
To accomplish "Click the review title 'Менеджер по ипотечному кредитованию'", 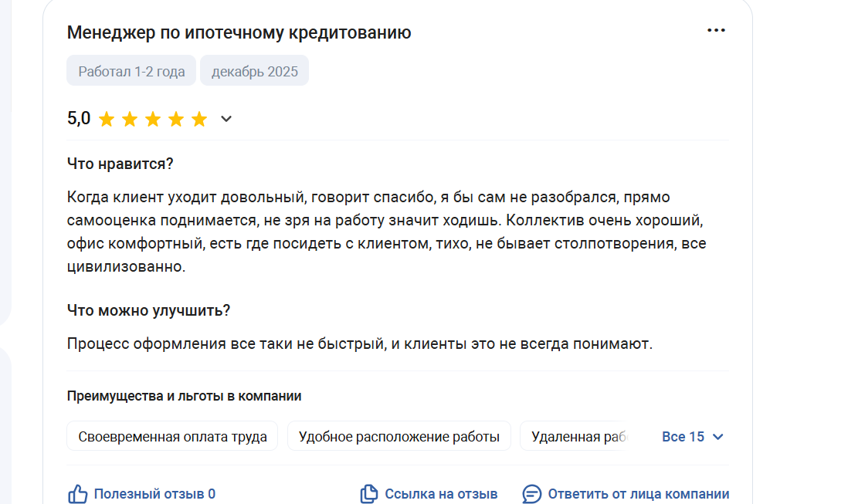I will [239, 32].
